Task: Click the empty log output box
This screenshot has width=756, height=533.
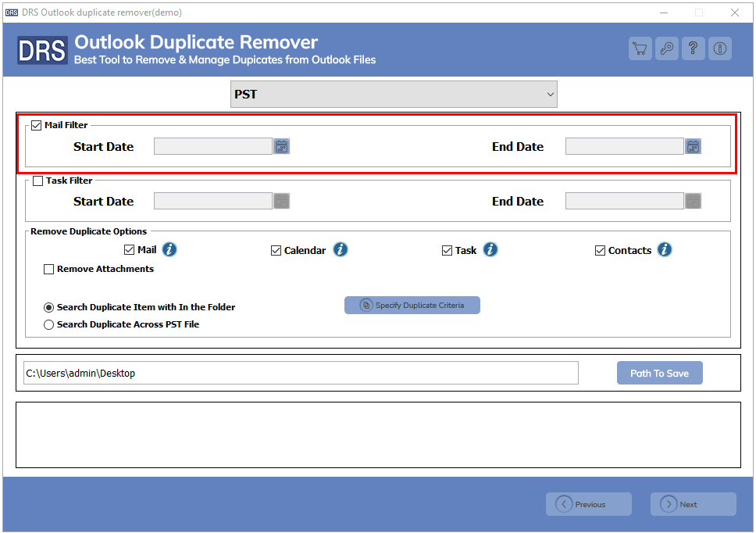Action: (x=379, y=435)
